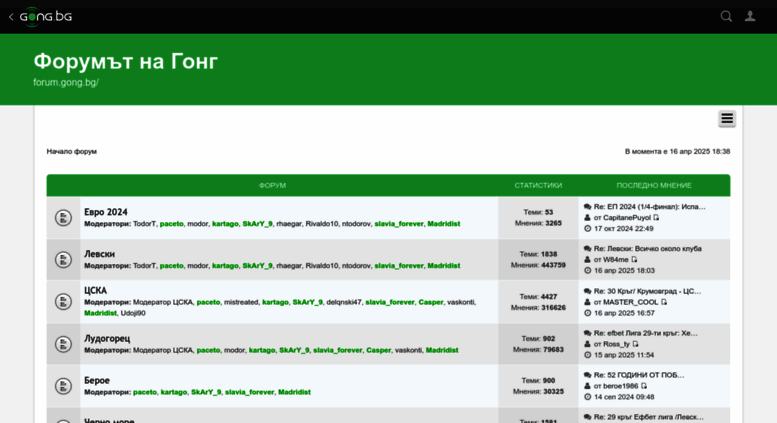Click moderator TodorT in the Евро 2024 row
The width and height of the screenshot is (777, 423).
click(144, 224)
